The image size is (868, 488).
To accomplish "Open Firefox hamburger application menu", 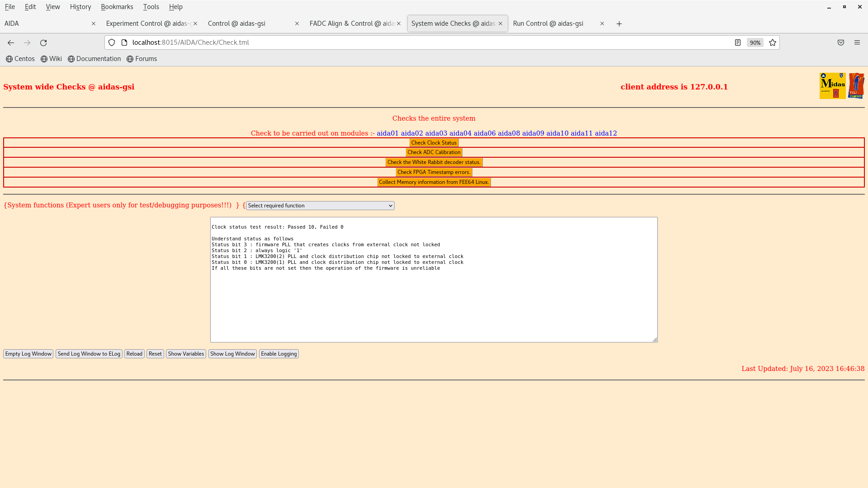I will click(857, 42).
